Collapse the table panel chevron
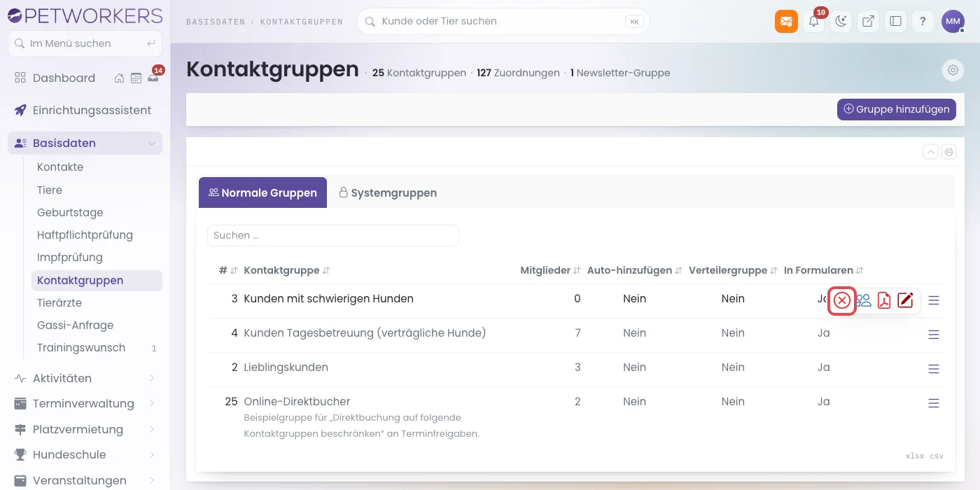This screenshot has height=490, width=980. click(x=930, y=152)
